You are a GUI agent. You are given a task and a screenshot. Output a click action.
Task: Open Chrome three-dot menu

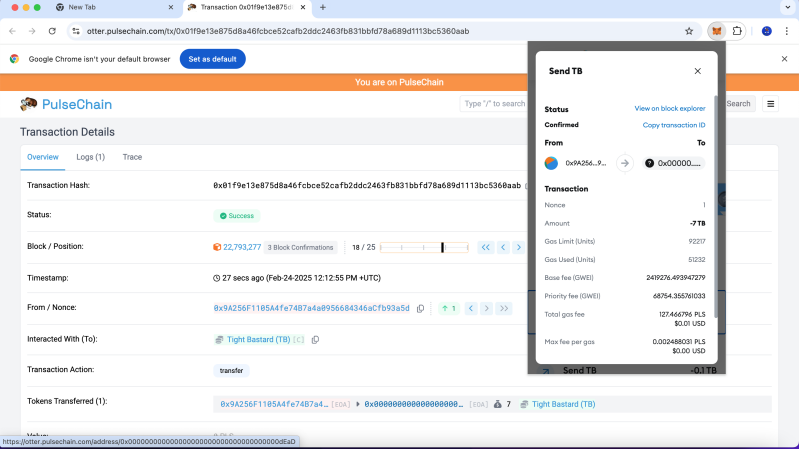(787, 31)
